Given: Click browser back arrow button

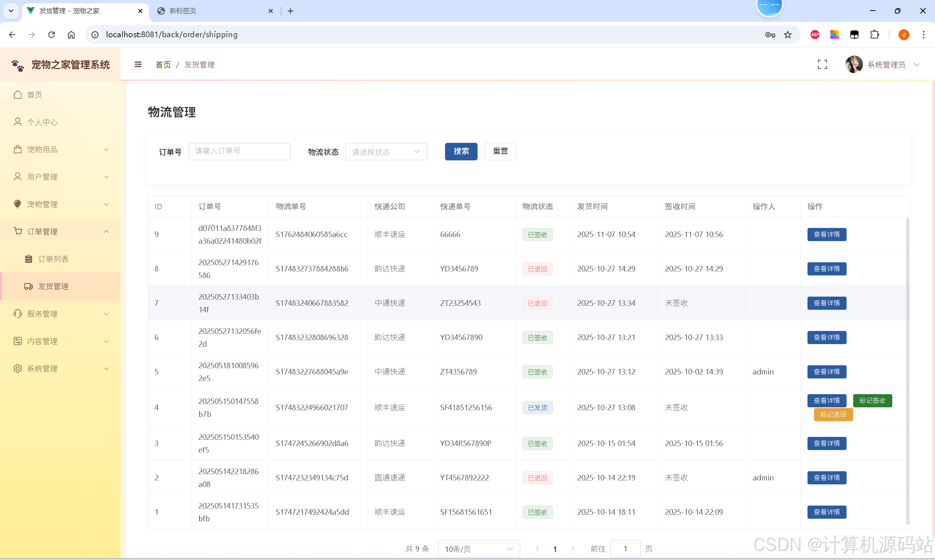Looking at the screenshot, I should (x=12, y=35).
